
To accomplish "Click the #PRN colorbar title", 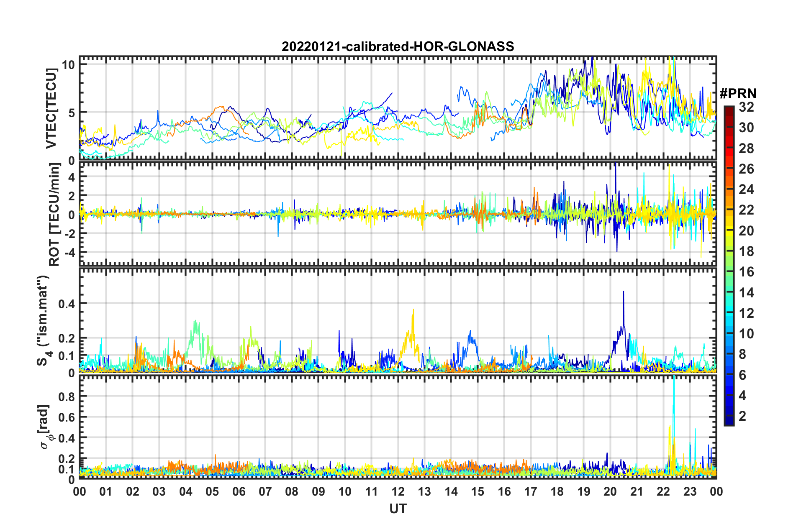I will coord(738,94).
